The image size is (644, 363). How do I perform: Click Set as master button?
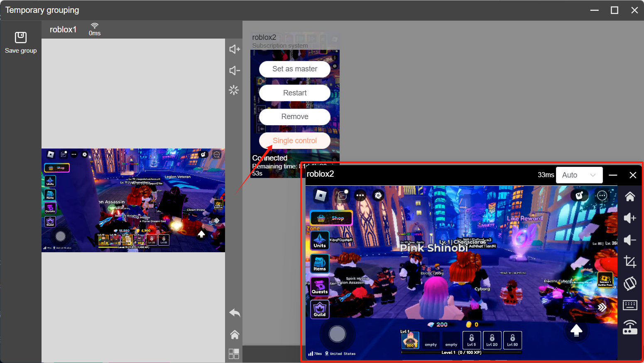coord(295,69)
